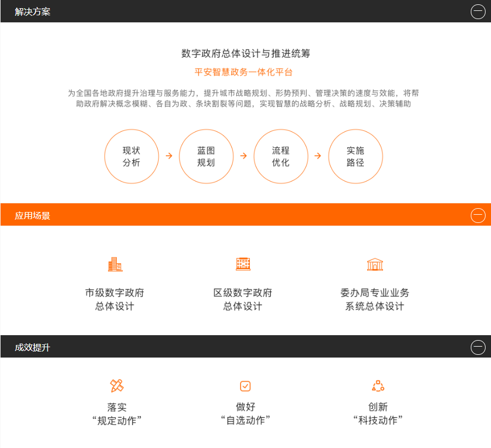Click the arrow between 蓝图规划 and 流程优化
Viewport: 491px width, 448px height.
244,156
